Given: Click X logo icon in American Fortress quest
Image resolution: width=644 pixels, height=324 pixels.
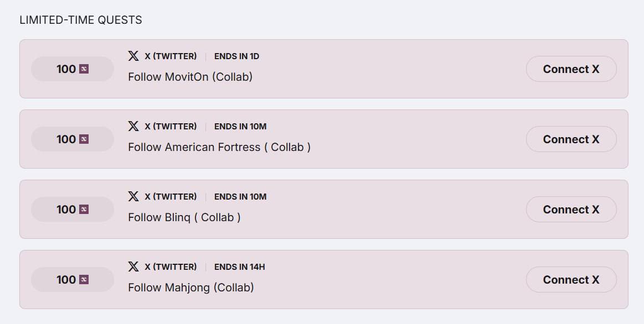Looking at the screenshot, I should tap(133, 126).
